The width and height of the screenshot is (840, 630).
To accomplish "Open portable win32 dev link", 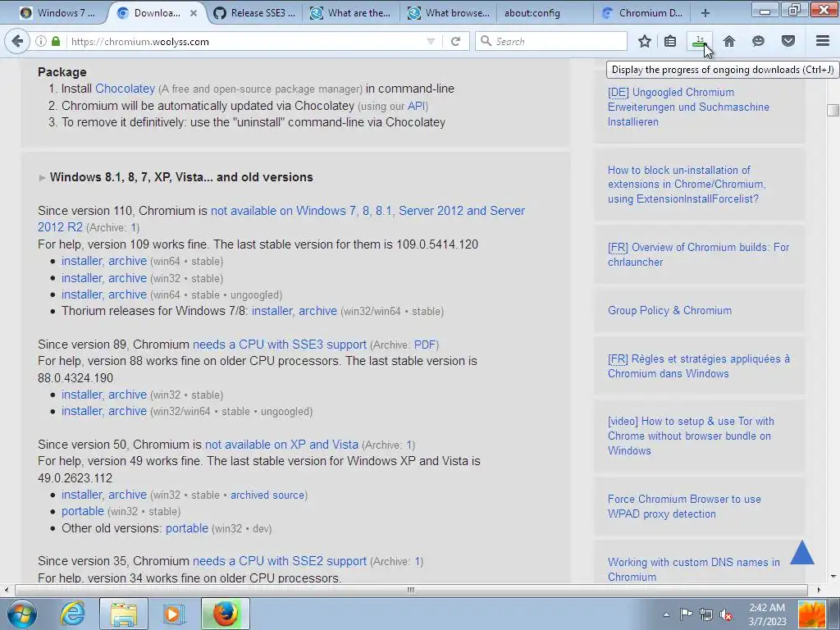I will pyautogui.click(x=187, y=528).
